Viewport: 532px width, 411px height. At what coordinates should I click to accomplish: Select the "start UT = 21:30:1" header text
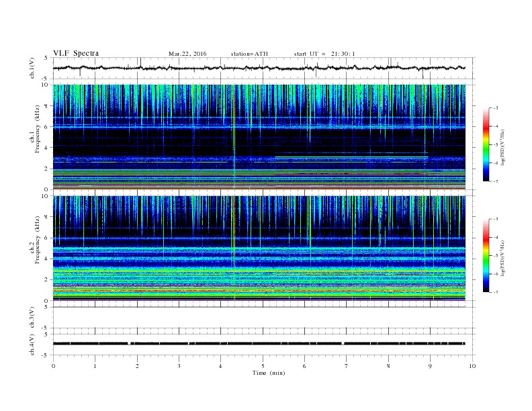[x=324, y=54]
